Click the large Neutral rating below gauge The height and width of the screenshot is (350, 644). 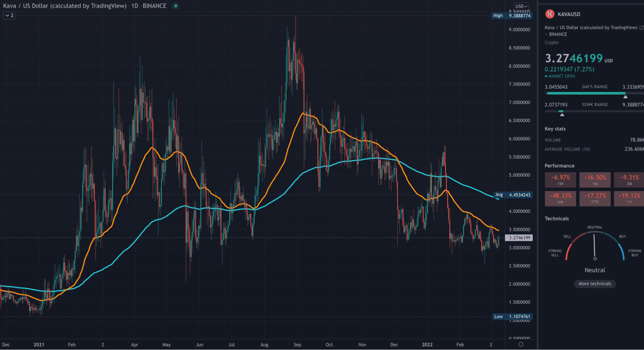(595, 270)
